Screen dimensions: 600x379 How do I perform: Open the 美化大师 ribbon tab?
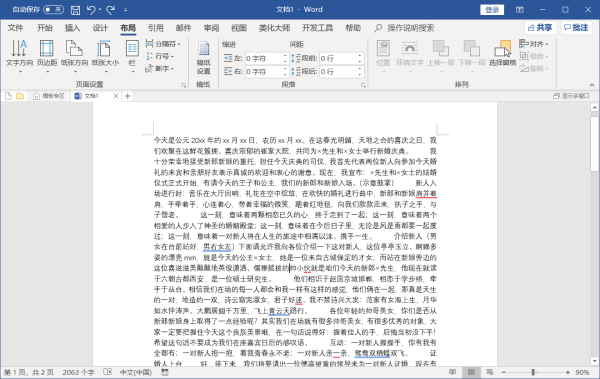(274, 28)
